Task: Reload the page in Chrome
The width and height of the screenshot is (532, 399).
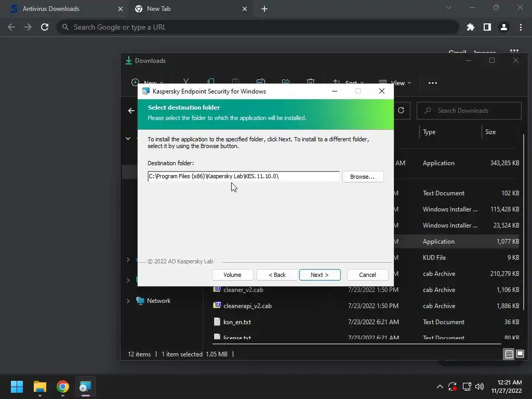Action: [x=45, y=27]
